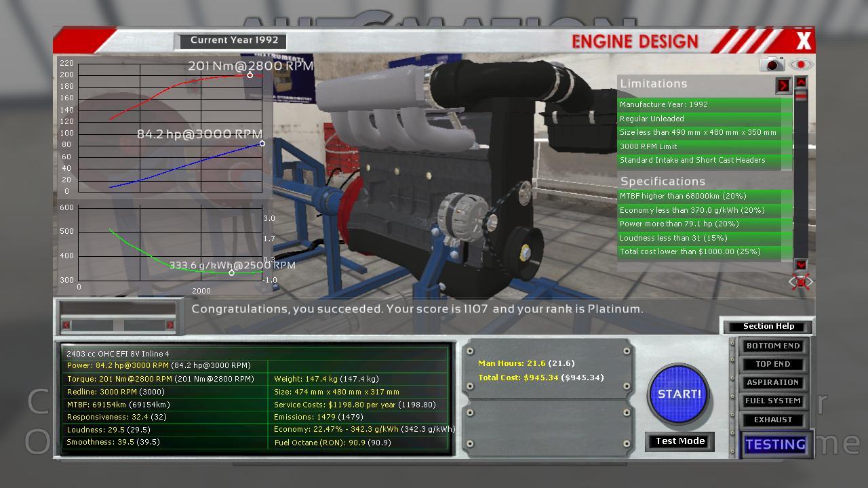
Task: Open the Aspiration section tab
Action: click(x=773, y=382)
